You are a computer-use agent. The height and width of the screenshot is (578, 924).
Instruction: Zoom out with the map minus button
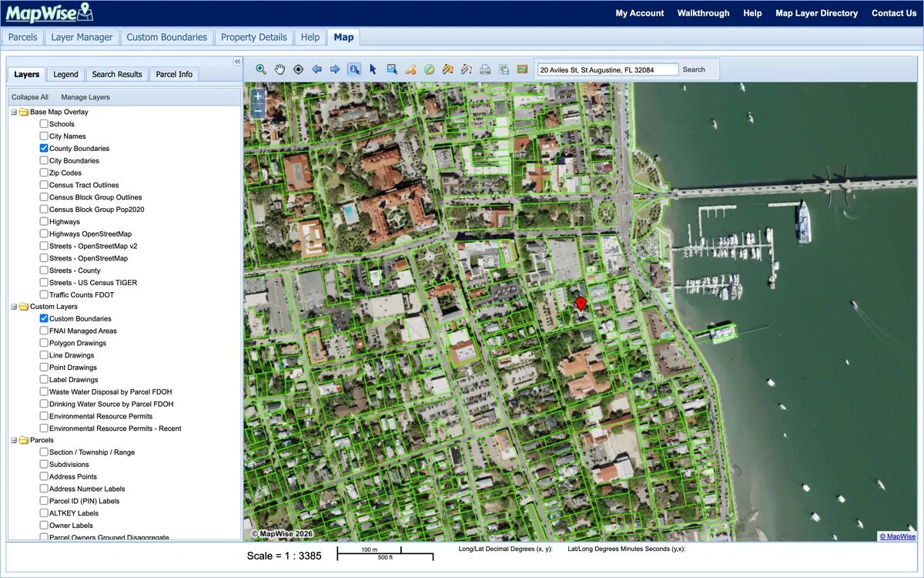(257, 111)
